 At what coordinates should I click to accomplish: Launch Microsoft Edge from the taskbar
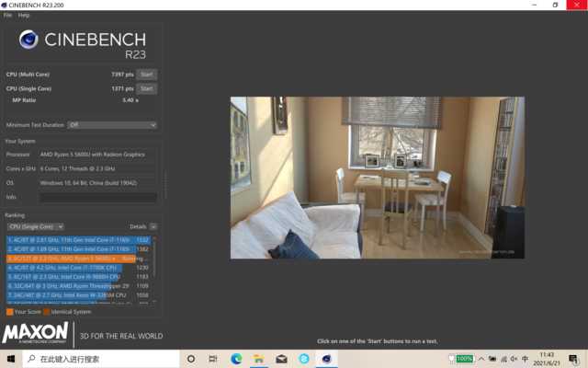tap(236, 359)
